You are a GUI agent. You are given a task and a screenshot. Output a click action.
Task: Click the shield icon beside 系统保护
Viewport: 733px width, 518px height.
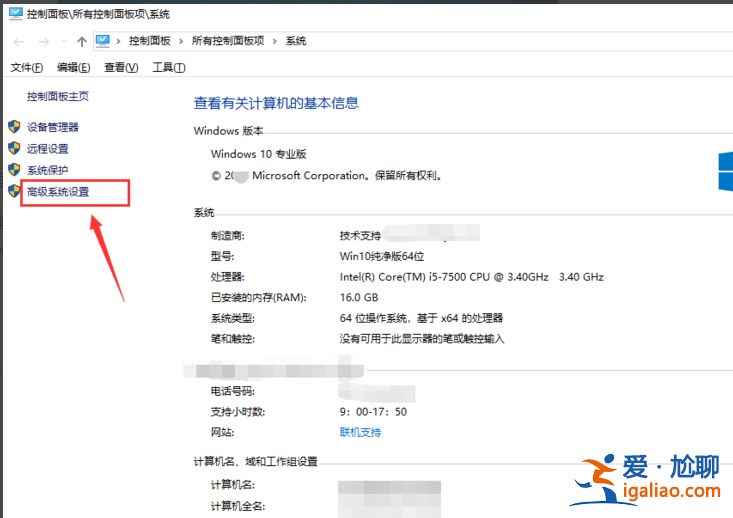coord(14,169)
